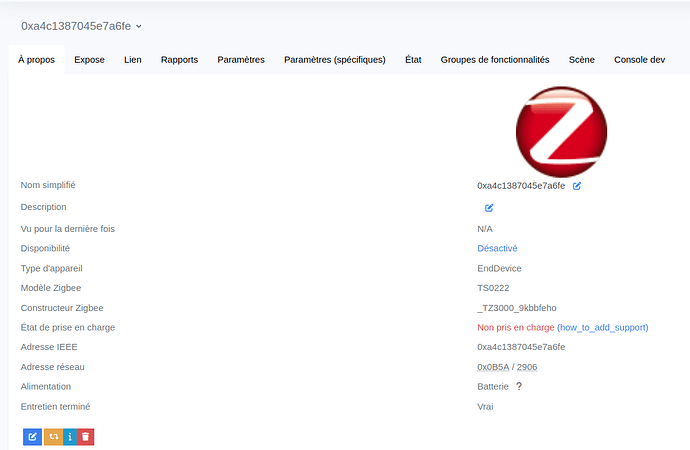Screen dimensions: 690x450
Task: Click the Vu pour la dernière fois label
Action: [x=68, y=229]
